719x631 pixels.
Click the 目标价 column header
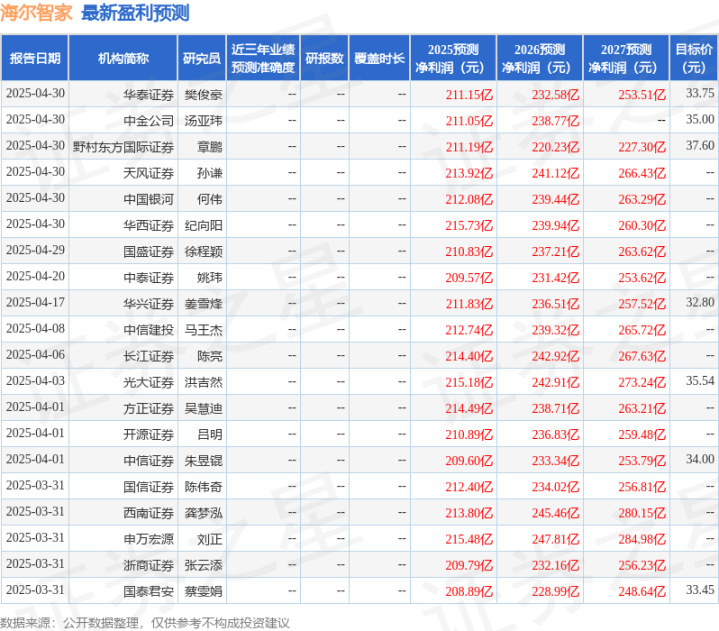[x=694, y=58]
